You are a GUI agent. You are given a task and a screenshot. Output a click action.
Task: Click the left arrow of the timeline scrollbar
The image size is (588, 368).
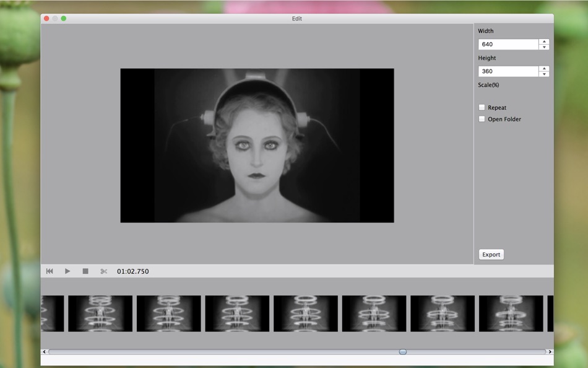coord(44,352)
